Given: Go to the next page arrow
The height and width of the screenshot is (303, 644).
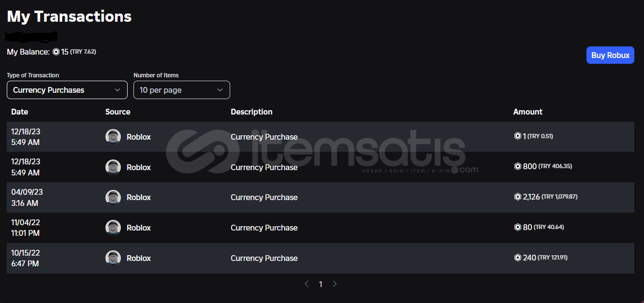Looking at the screenshot, I should 335,284.
